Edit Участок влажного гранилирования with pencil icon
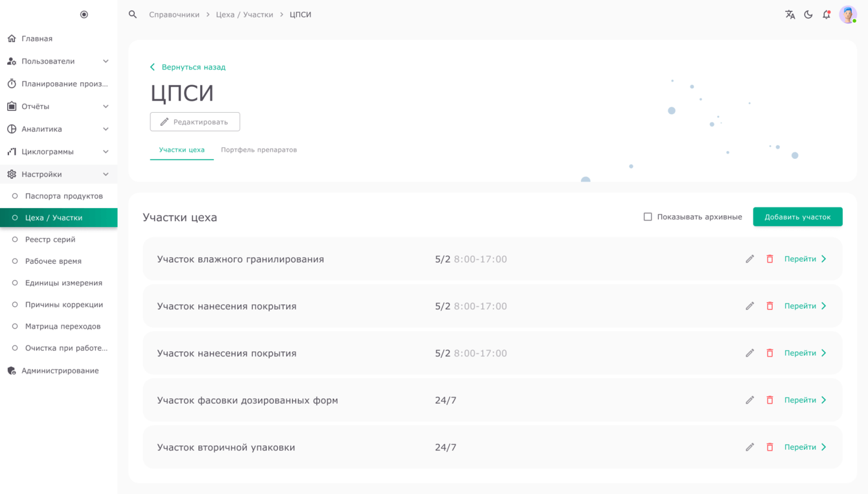Screen dimensions: 868x494 coord(749,259)
